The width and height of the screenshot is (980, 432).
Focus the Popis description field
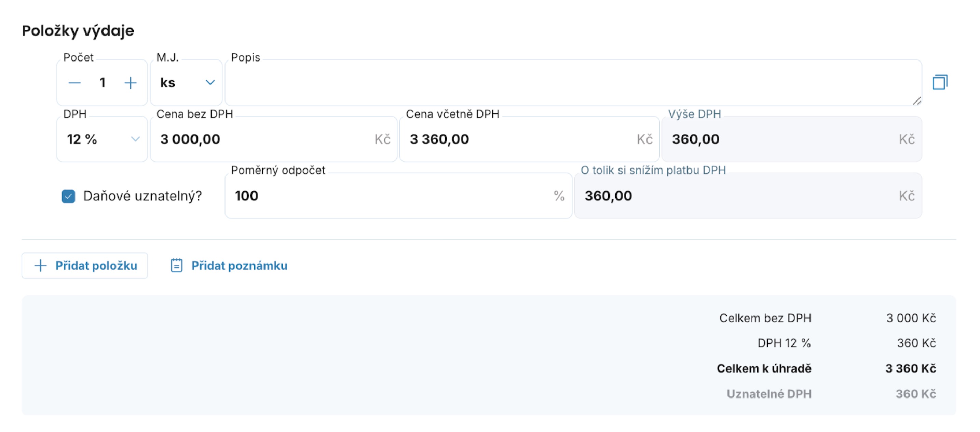click(x=571, y=83)
